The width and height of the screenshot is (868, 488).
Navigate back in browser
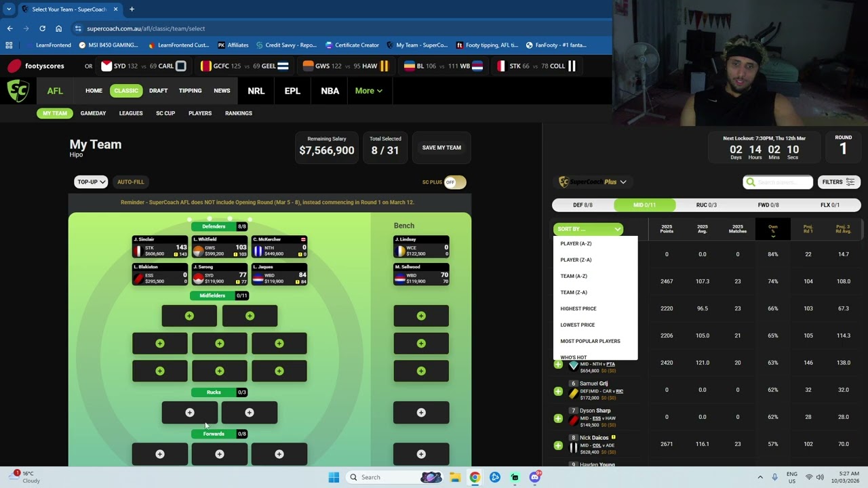9,28
